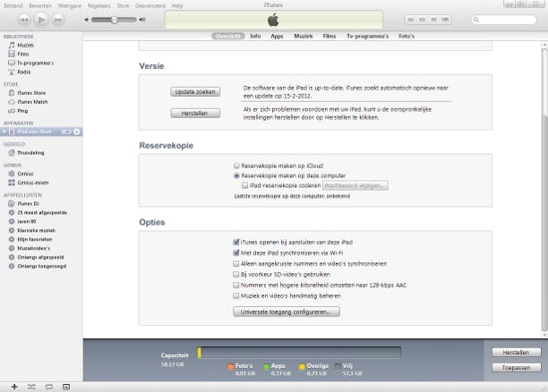Switch to the Foto's tab
The height and width of the screenshot is (392, 548).
[407, 36]
